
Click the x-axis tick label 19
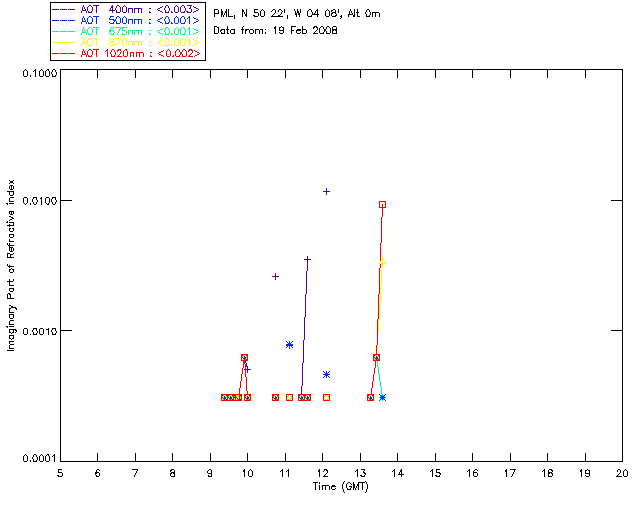pos(585,473)
